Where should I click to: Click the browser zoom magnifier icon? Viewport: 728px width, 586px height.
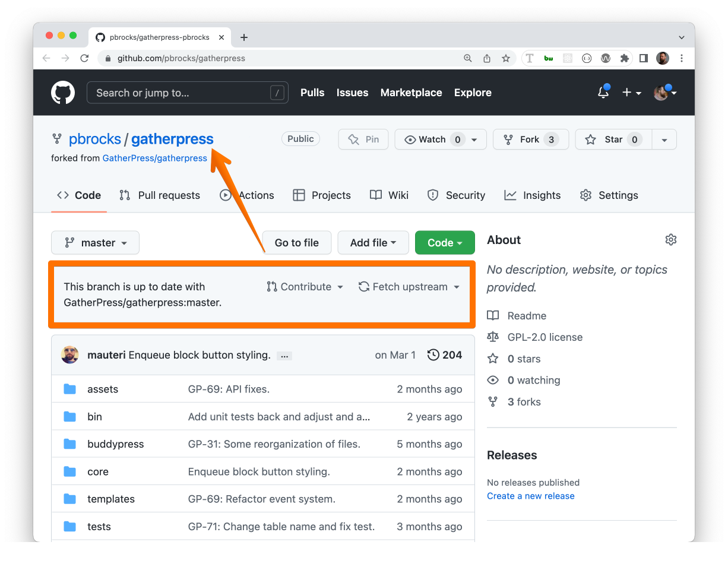coord(468,58)
